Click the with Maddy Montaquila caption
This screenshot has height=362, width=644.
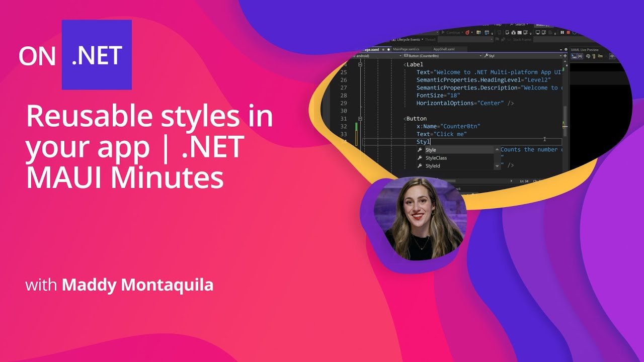click(x=119, y=285)
